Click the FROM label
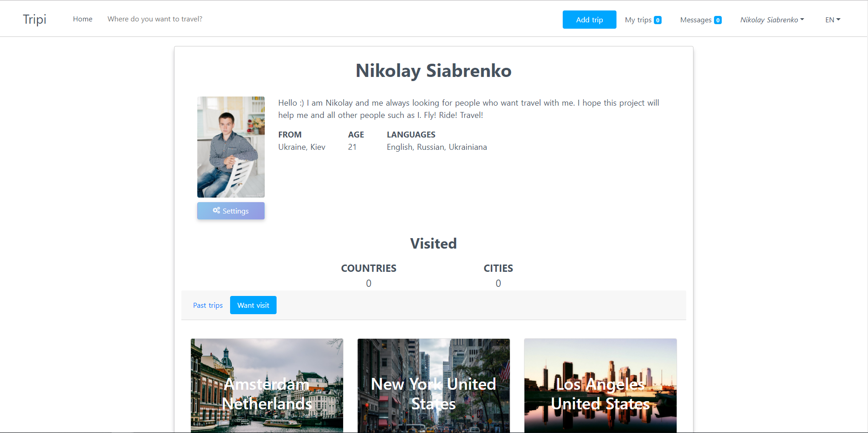This screenshot has width=868, height=433. pyautogui.click(x=290, y=135)
